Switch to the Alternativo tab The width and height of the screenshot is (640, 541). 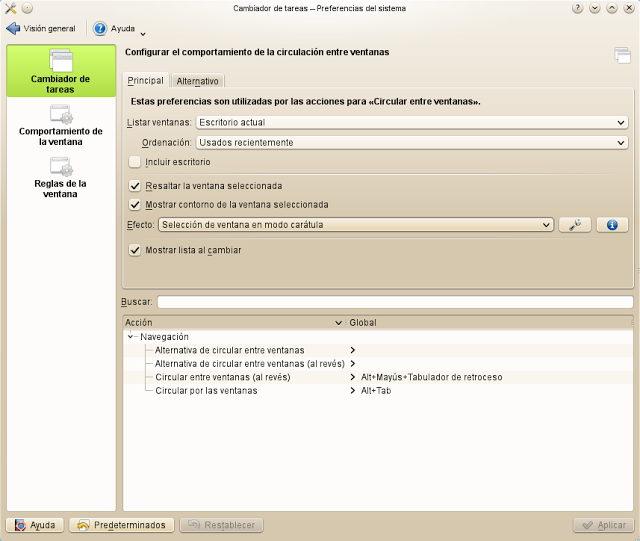tap(197, 81)
